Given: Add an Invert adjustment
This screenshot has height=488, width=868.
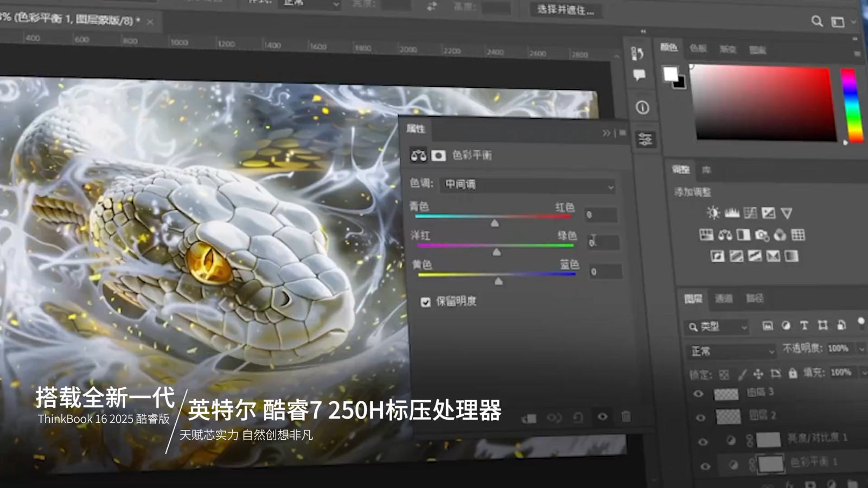Looking at the screenshot, I should pos(717,256).
